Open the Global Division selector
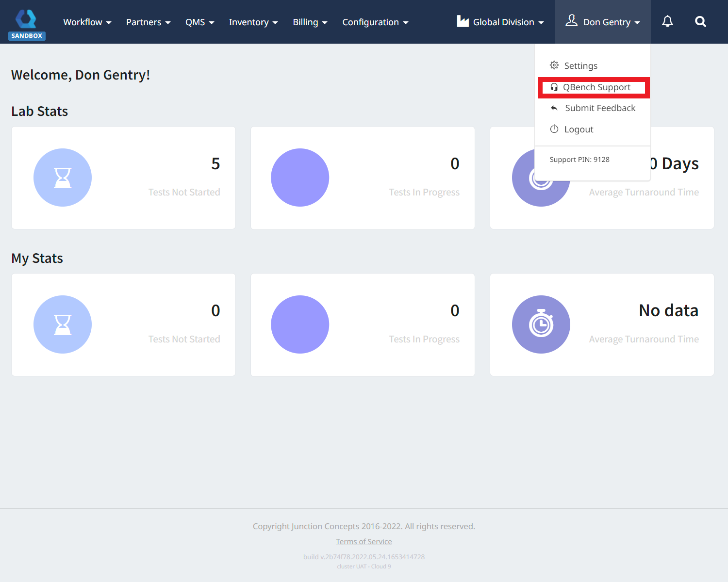The height and width of the screenshot is (582, 728). point(500,22)
